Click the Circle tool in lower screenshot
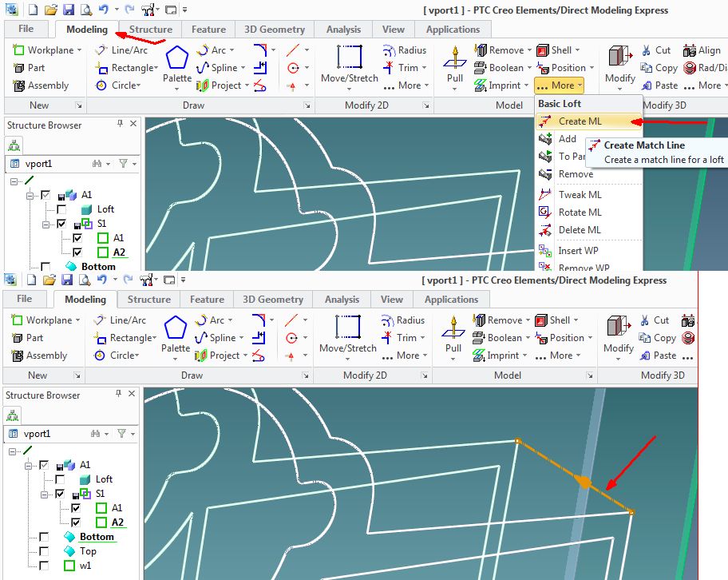The image size is (728, 580). click(117, 356)
